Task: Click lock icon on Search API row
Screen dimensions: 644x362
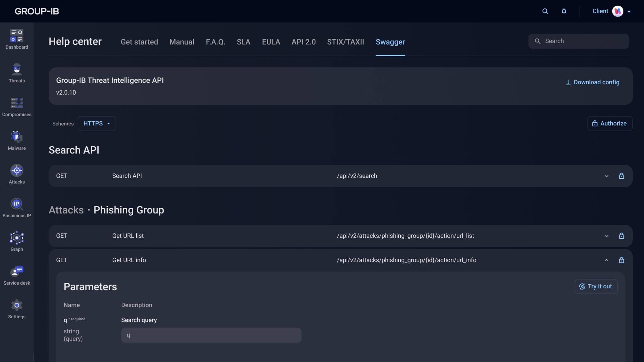Action: pos(622,176)
